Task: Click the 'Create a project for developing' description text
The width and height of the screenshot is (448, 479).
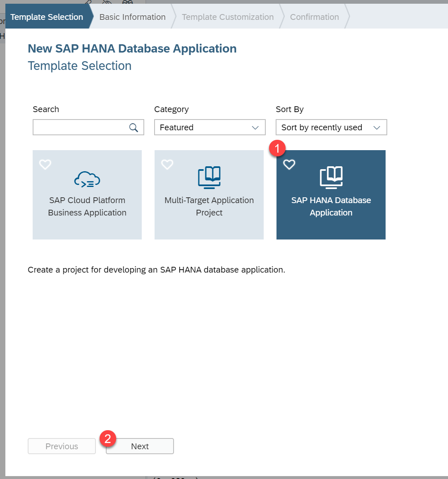Action: click(156, 270)
